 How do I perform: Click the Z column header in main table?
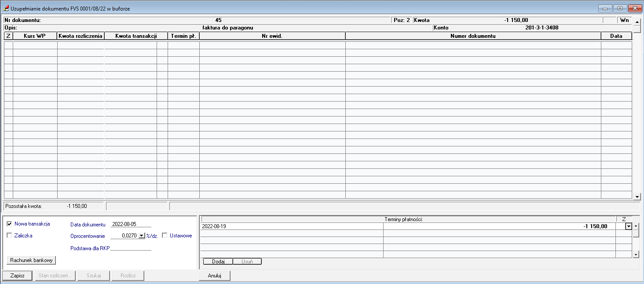pos(8,36)
